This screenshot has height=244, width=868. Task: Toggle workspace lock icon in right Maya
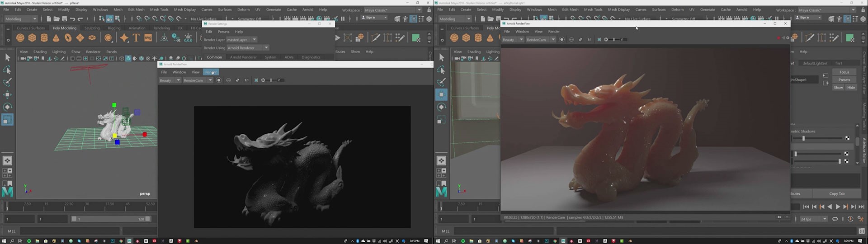click(863, 9)
